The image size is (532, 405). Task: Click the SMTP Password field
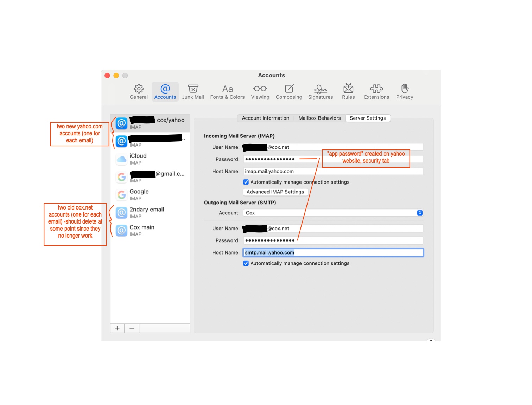point(333,240)
